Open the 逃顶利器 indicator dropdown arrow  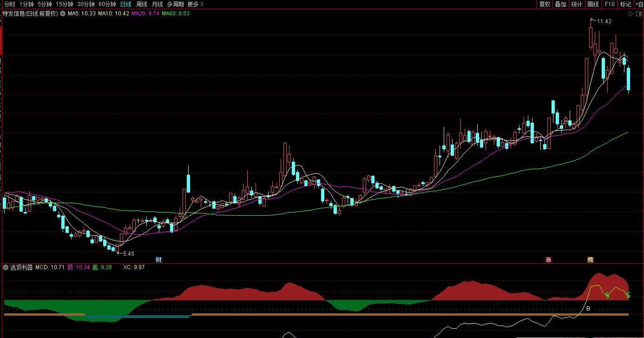[6, 267]
